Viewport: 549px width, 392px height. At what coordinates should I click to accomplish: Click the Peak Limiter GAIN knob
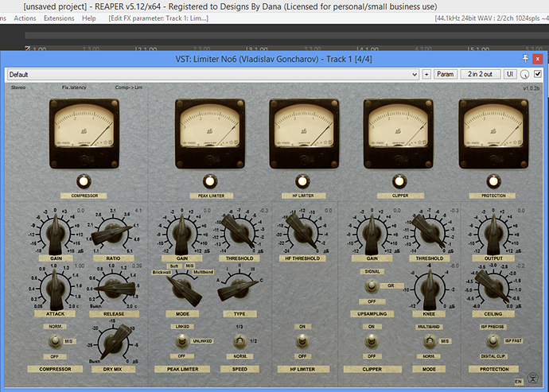181,234
